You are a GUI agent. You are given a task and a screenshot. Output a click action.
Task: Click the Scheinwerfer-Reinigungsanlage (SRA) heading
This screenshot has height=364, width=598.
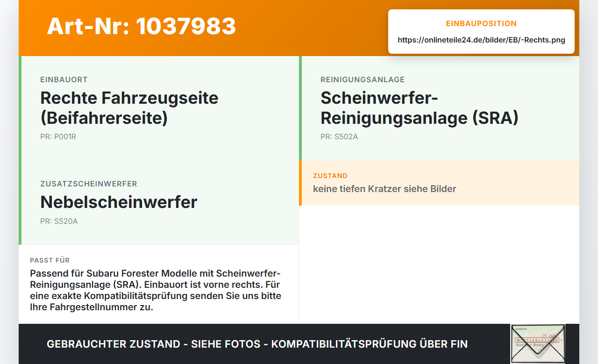420,108
